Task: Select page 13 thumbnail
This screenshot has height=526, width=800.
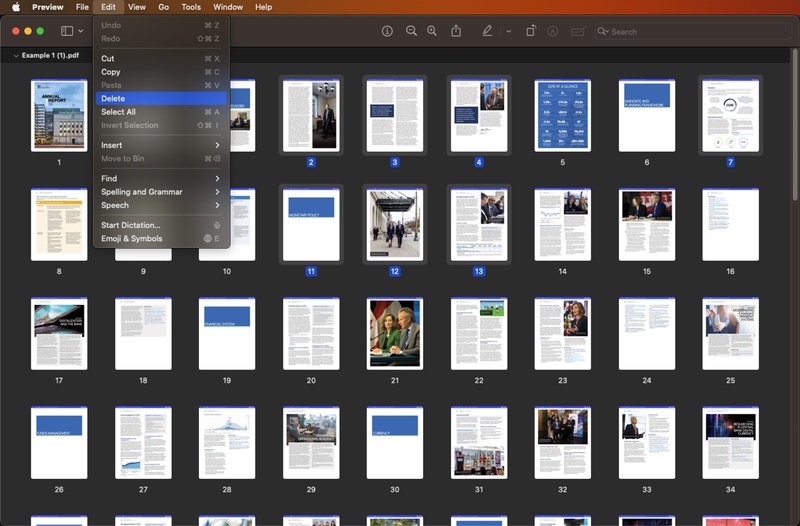Action: coord(479,224)
